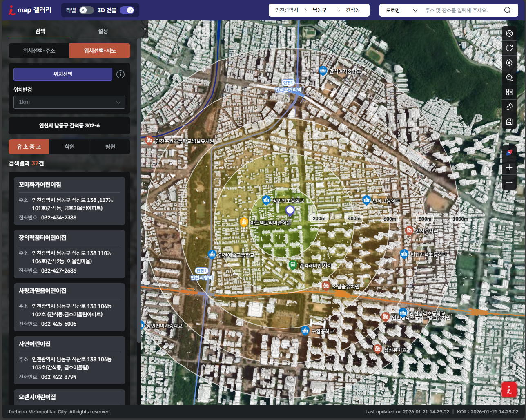Image resolution: width=526 pixels, height=420 pixels.
Task: Click the info icon beside 위치선택
Action: point(120,74)
